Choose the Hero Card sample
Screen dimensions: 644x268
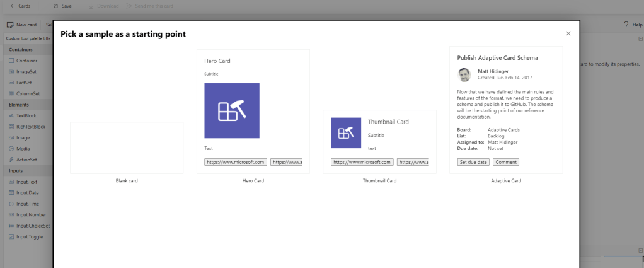coord(253,111)
